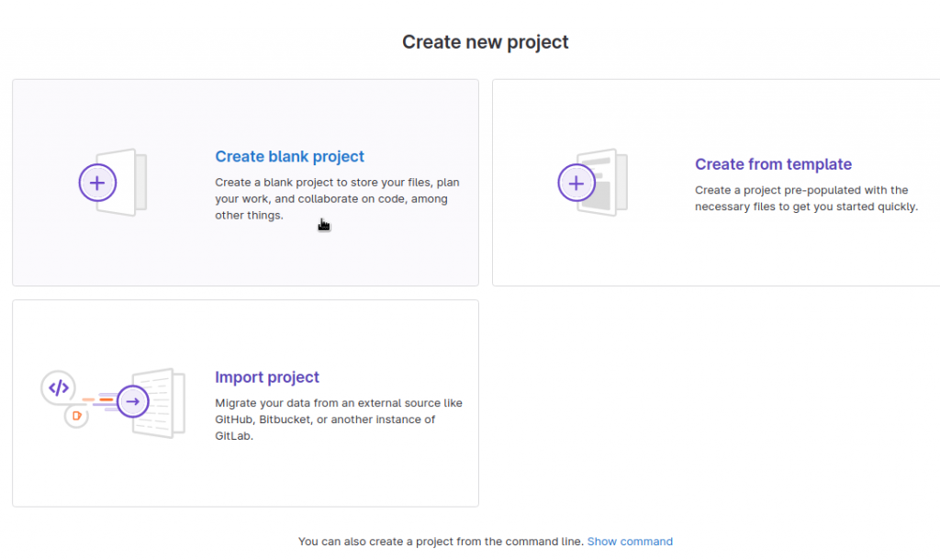This screenshot has height=560, width=940.
Task: Open Create from template
Action: (773, 164)
